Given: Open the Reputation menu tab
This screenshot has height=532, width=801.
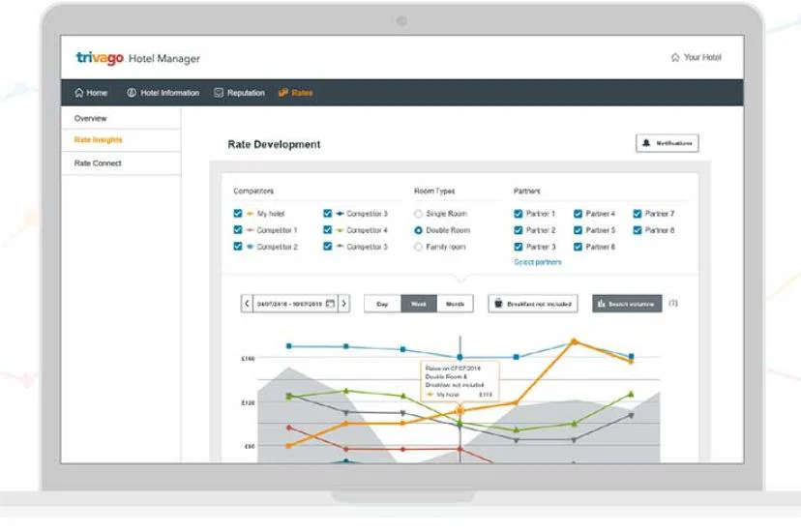Looking at the screenshot, I should pyautogui.click(x=239, y=93).
